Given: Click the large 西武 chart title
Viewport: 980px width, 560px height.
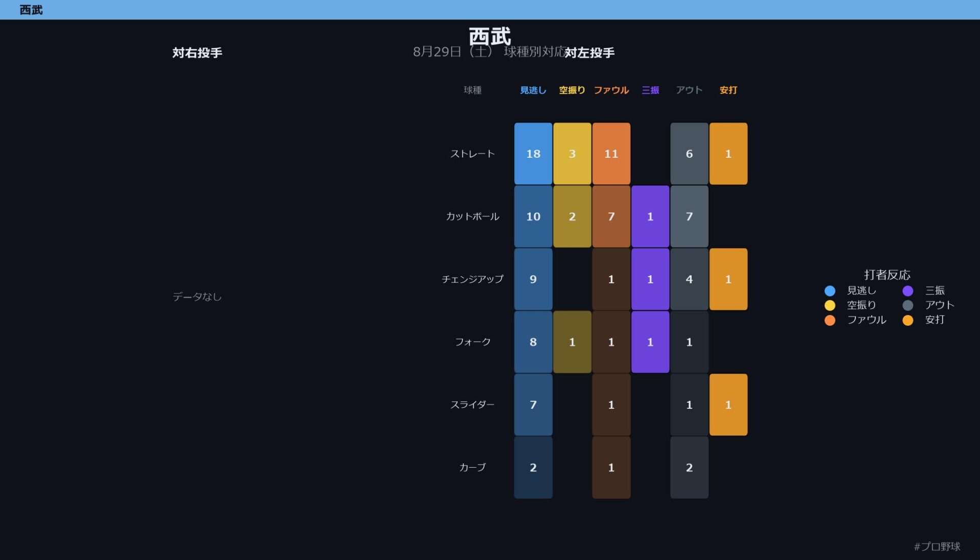Looking at the screenshot, I should 489,37.
